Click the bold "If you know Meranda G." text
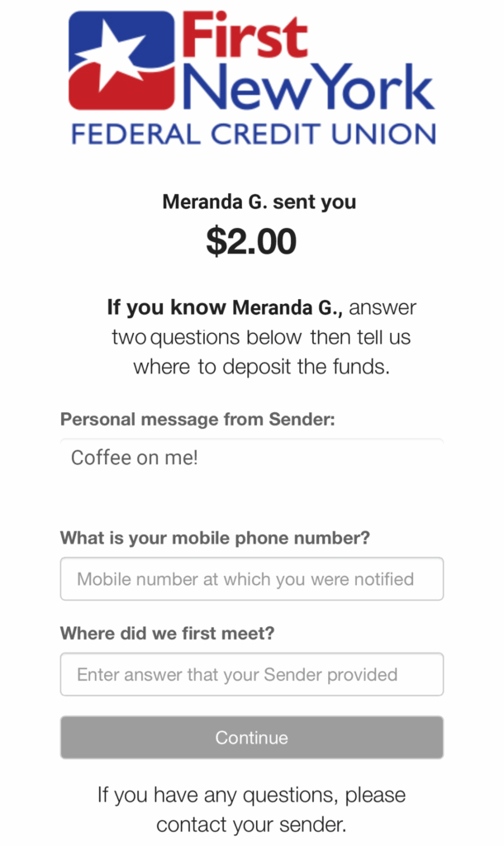Image resolution: width=504 pixels, height=846 pixels. pyautogui.click(x=227, y=308)
